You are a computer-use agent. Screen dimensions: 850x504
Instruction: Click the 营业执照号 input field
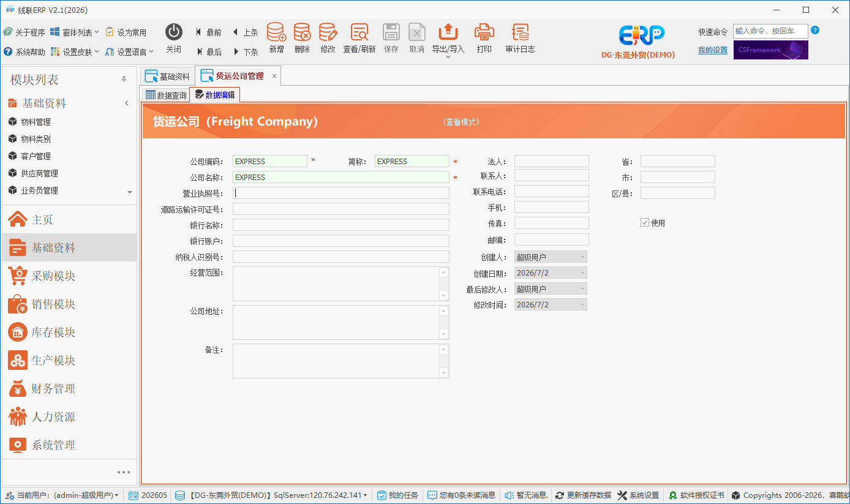point(341,193)
